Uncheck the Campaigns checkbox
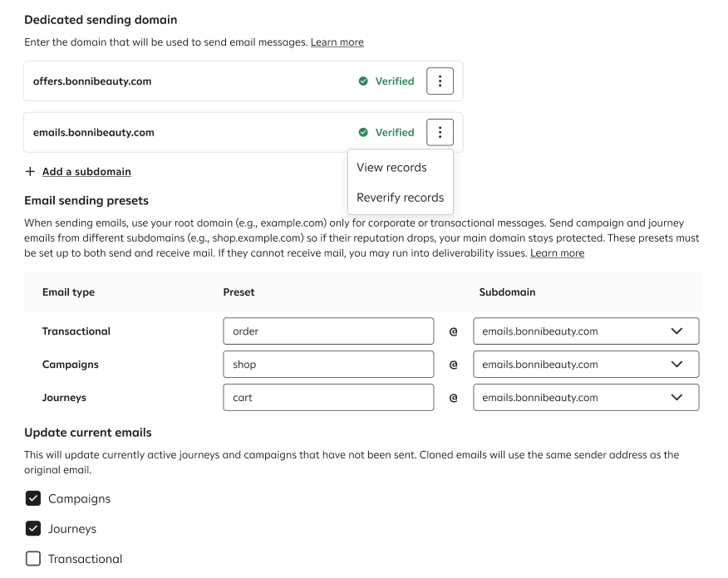The image size is (728, 578). point(33,498)
